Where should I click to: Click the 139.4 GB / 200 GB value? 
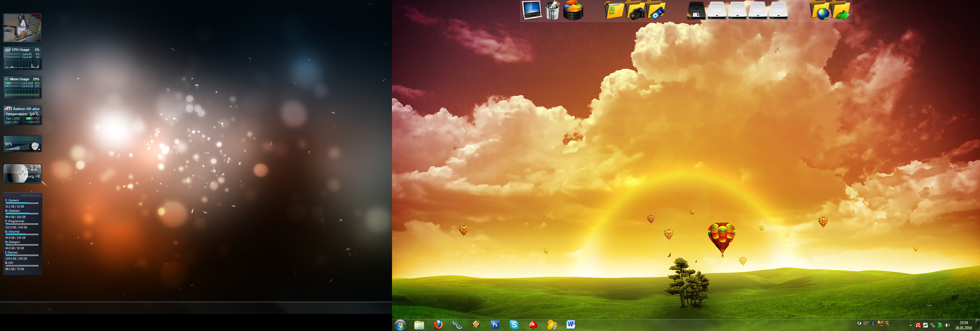tap(16, 259)
